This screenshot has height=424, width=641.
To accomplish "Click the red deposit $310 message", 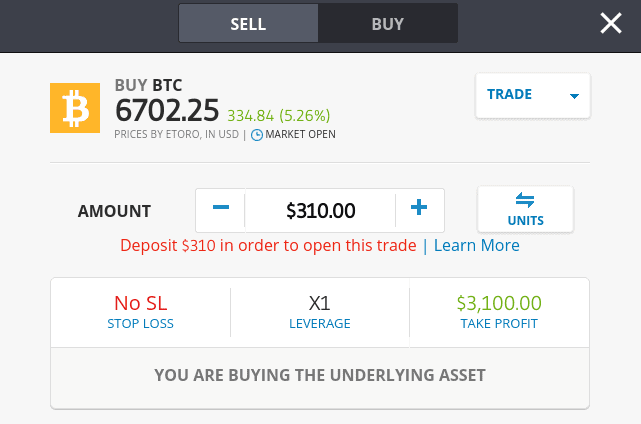I will click(268, 245).
